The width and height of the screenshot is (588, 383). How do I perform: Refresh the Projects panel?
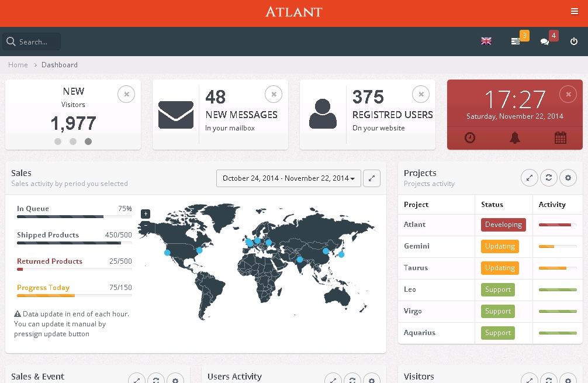click(x=548, y=178)
